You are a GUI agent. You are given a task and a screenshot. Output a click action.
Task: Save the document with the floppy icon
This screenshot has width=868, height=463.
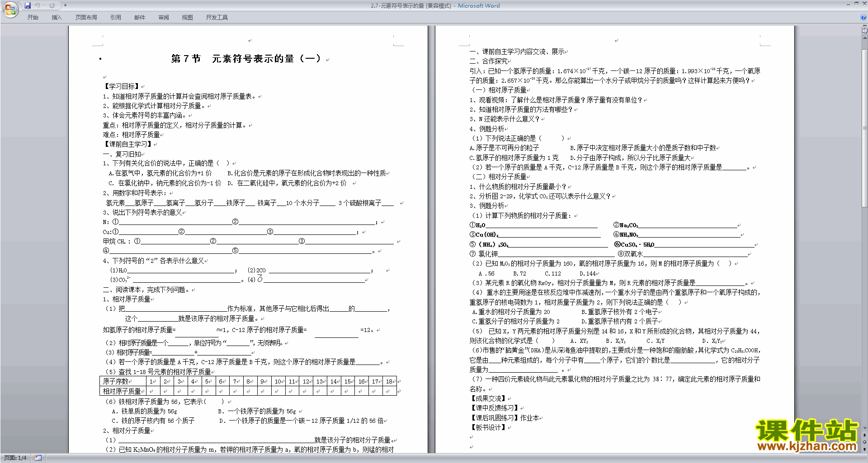[x=28, y=5]
